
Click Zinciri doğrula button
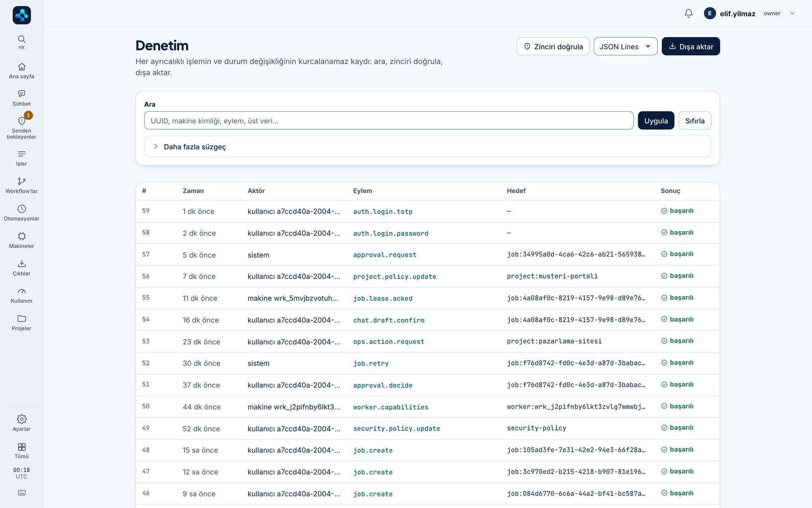[x=553, y=46]
